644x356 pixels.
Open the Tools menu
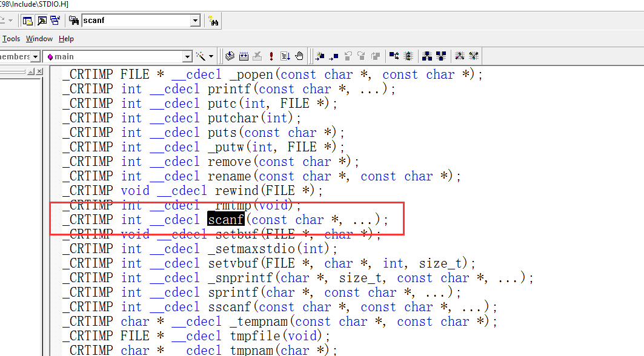pos(12,39)
